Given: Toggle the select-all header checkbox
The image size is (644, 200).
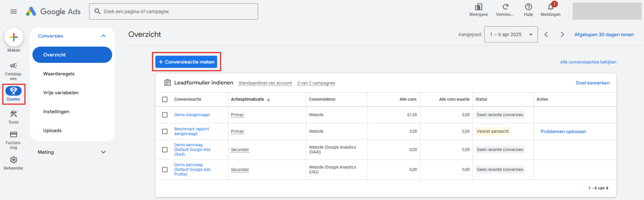Looking at the screenshot, I should pos(165,99).
